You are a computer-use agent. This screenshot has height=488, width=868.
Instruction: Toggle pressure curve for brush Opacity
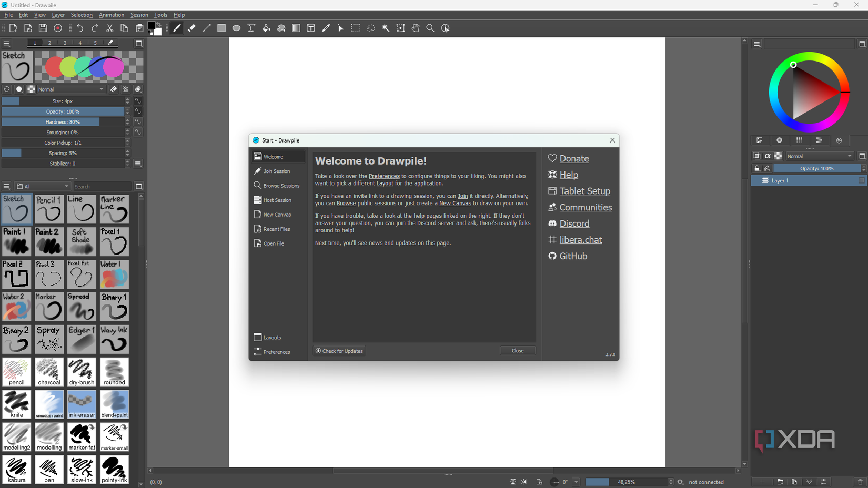click(x=138, y=111)
